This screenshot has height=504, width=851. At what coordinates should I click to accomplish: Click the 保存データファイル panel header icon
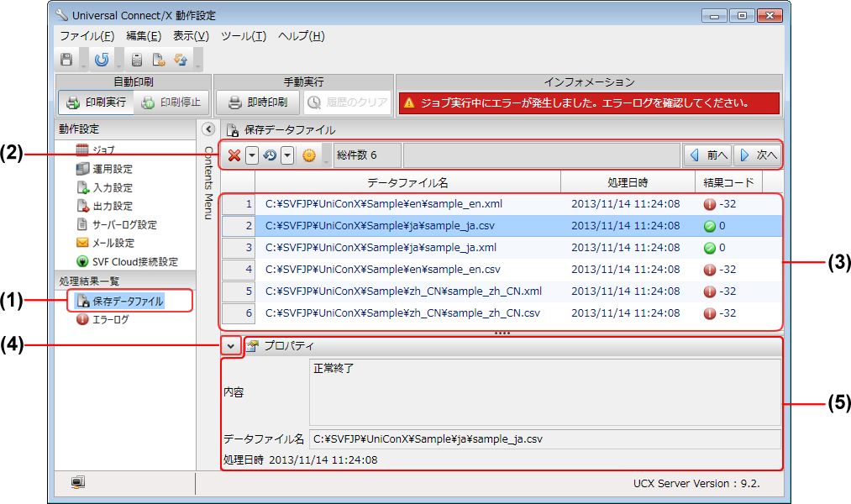(x=233, y=130)
